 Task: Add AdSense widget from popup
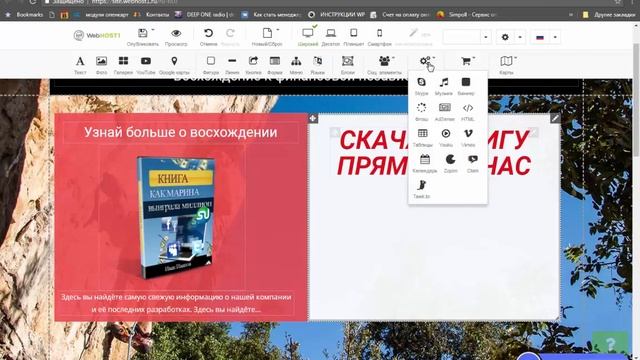[x=444, y=112]
